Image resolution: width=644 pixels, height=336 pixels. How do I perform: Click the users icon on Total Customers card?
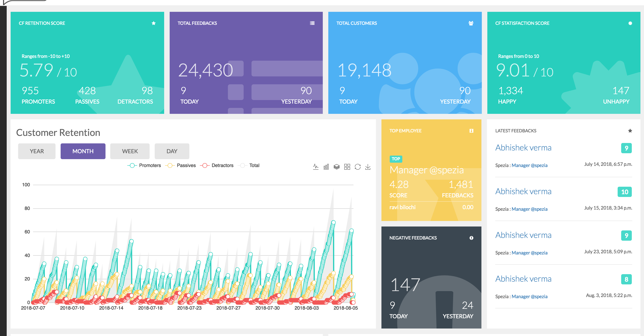point(471,23)
